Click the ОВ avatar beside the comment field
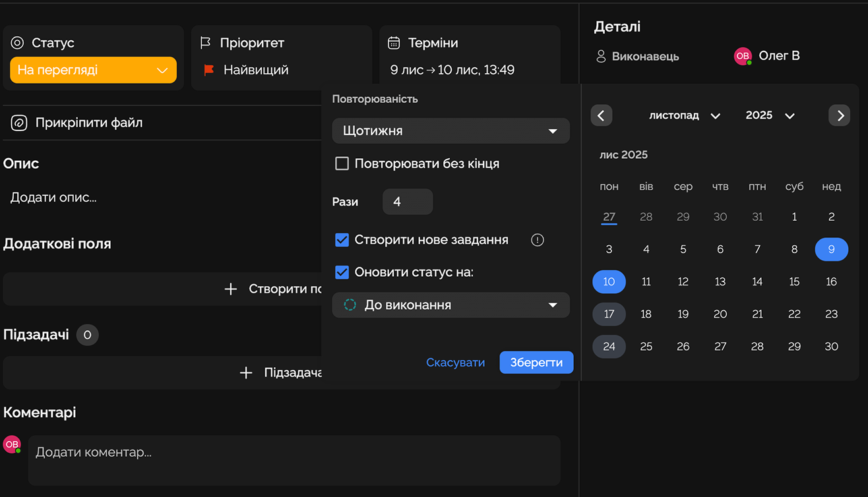The height and width of the screenshot is (497, 868). (12, 445)
